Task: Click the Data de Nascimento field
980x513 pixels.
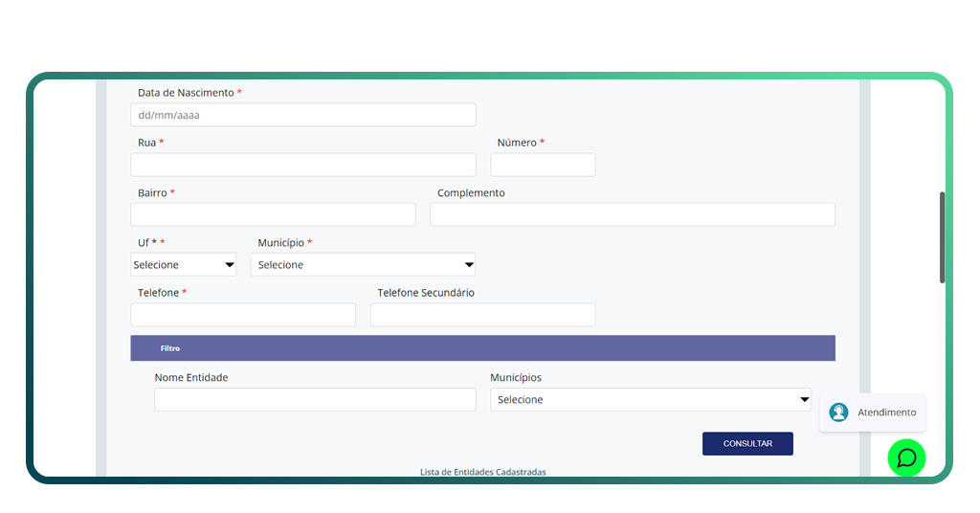Action: coord(302,115)
